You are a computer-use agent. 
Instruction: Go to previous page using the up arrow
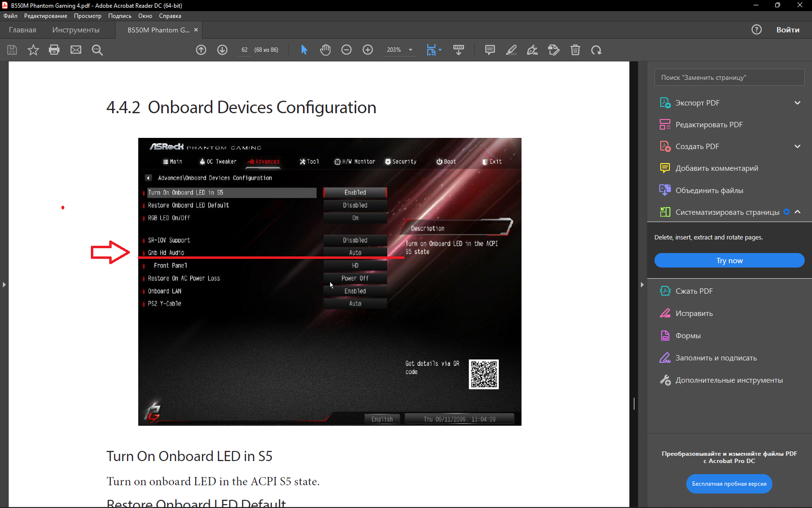pos(201,50)
